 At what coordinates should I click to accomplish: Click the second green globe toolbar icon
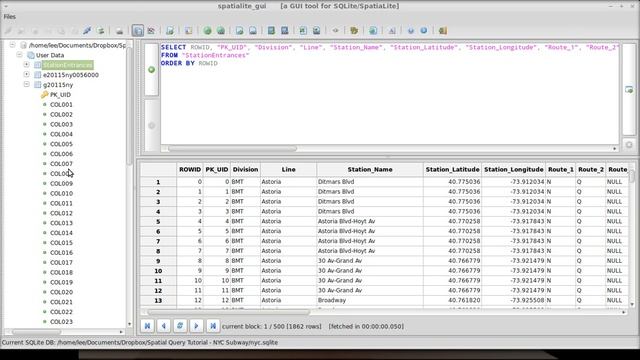(221, 31)
